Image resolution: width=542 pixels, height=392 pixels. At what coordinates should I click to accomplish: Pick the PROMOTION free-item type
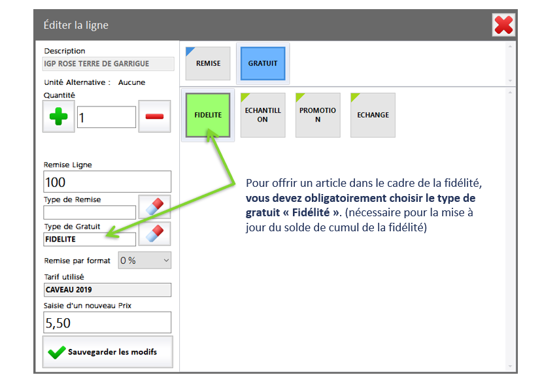click(318, 115)
